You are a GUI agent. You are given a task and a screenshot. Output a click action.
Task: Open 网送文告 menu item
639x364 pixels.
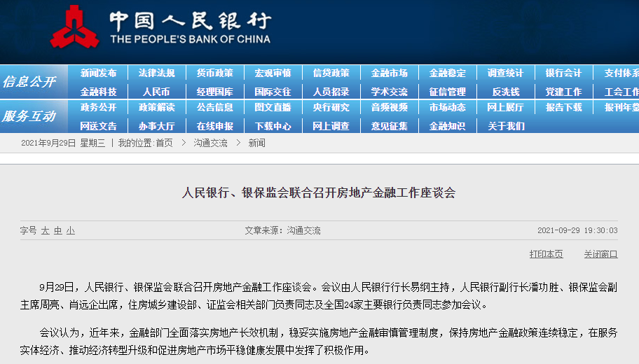(x=99, y=126)
